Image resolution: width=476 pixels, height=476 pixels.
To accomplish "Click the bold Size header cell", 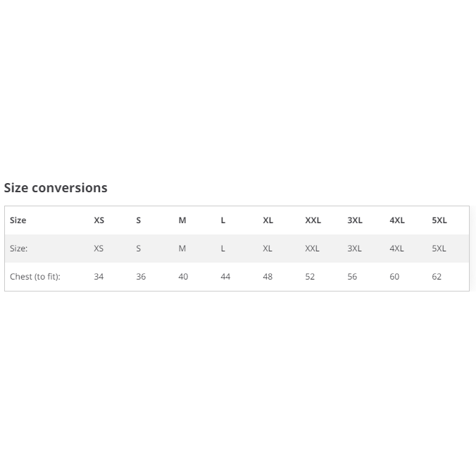I will [x=18, y=220].
